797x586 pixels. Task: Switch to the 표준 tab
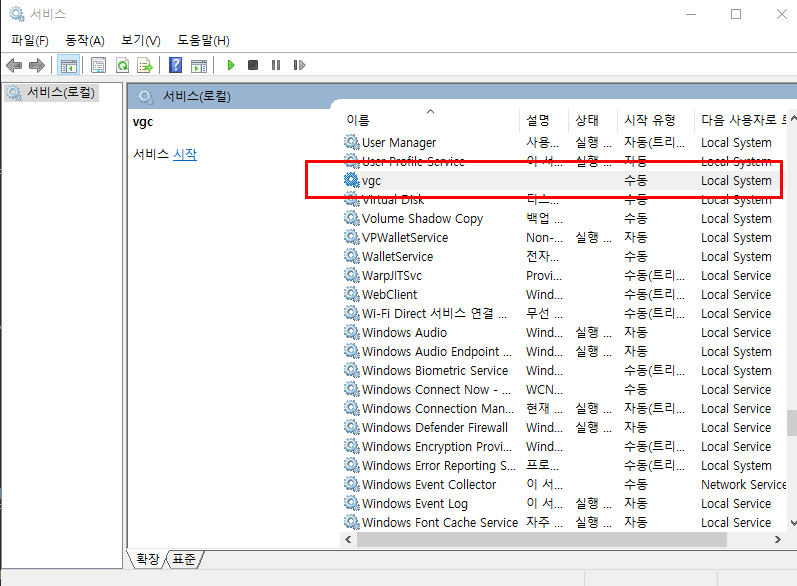coord(184,559)
